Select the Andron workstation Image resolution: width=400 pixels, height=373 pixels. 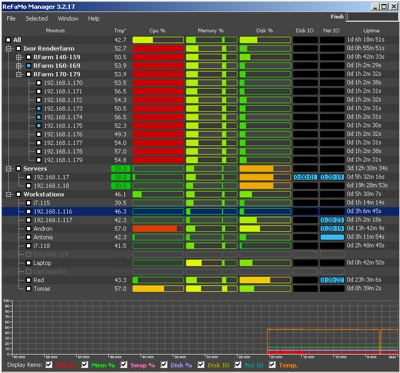point(200,229)
